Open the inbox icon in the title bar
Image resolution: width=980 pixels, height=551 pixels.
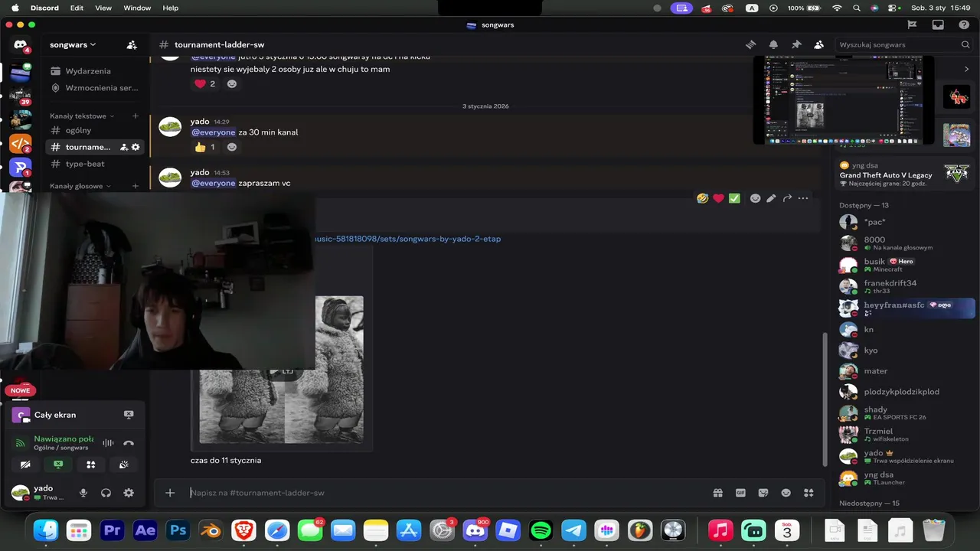point(938,25)
